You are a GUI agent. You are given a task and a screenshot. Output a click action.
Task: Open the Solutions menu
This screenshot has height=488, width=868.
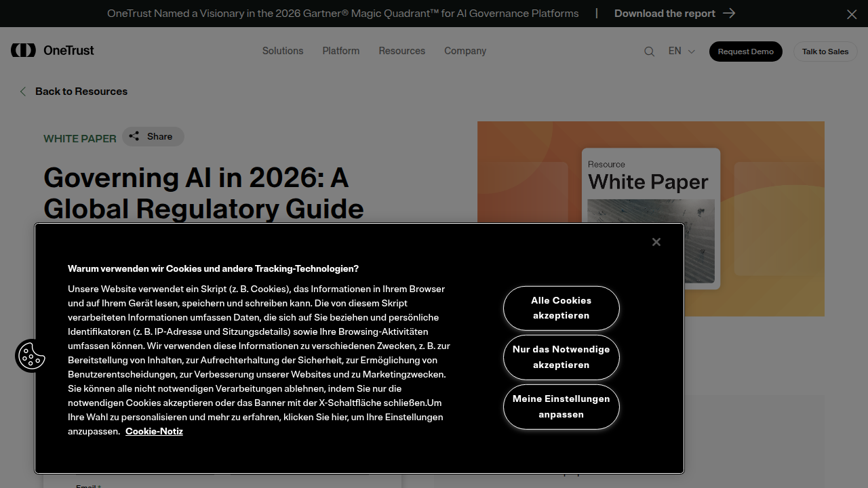point(283,51)
